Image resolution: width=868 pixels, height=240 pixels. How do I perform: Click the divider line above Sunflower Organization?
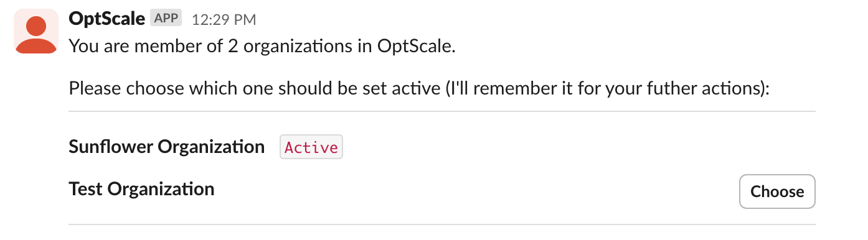tap(442, 111)
